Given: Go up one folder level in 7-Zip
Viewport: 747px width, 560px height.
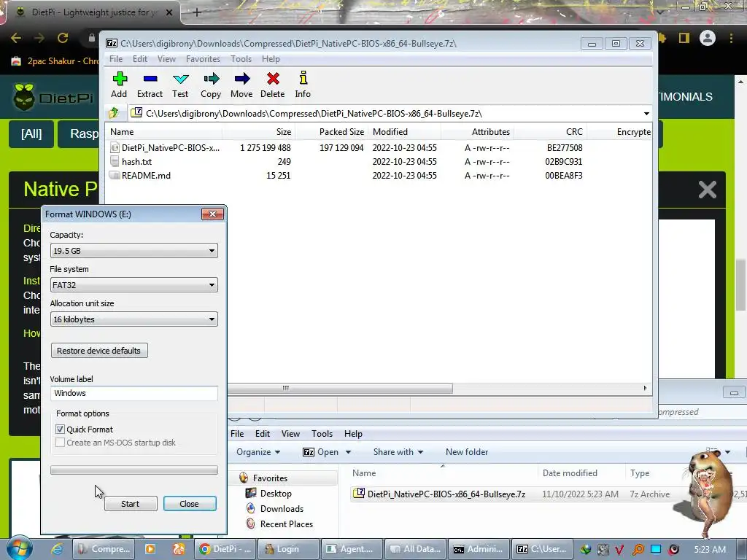Looking at the screenshot, I should click(x=114, y=113).
